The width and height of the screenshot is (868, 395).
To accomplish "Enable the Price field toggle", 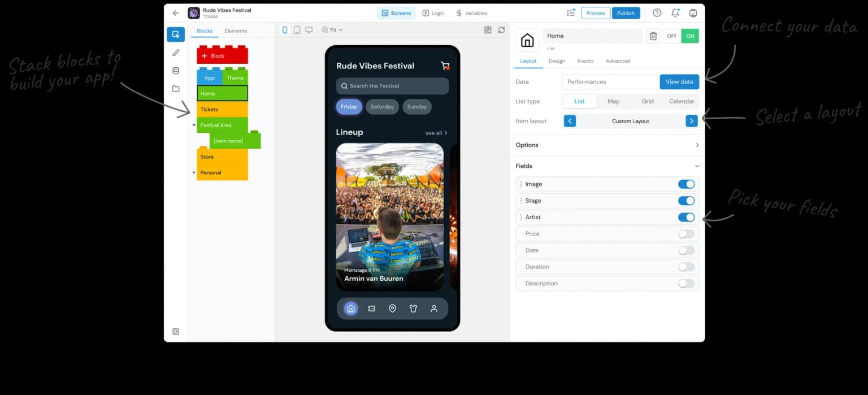I will click(x=686, y=233).
